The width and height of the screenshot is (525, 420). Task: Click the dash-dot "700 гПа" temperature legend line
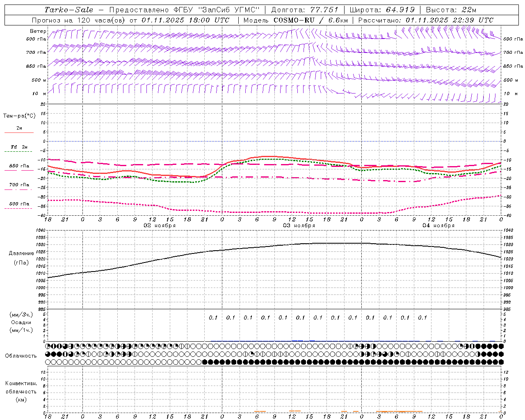tap(19, 189)
